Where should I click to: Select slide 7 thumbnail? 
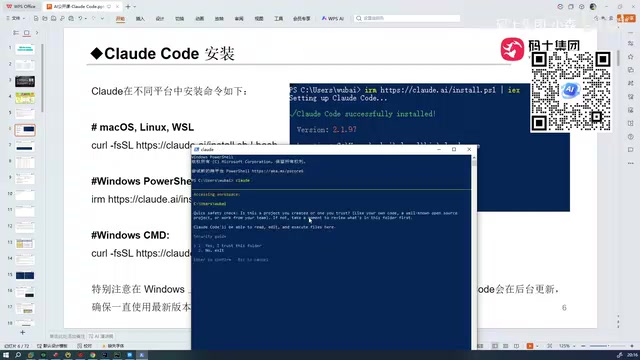pyautogui.click(x=25, y=146)
